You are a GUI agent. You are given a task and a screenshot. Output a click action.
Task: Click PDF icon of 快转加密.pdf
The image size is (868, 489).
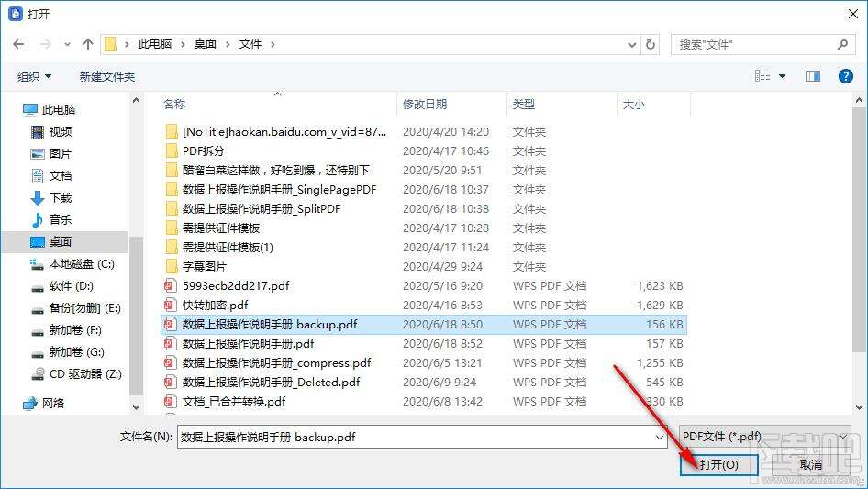click(x=170, y=306)
